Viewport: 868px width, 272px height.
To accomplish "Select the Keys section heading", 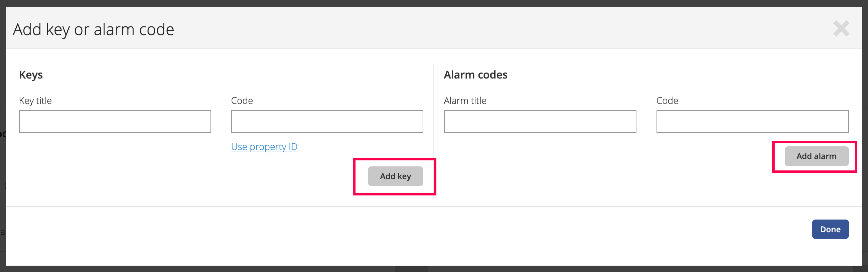I will click(x=31, y=75).
